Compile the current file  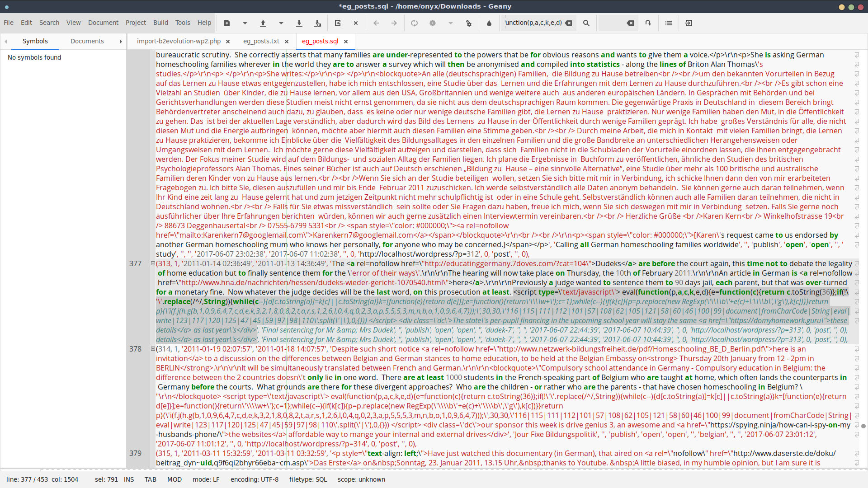[x=415, y=23]
